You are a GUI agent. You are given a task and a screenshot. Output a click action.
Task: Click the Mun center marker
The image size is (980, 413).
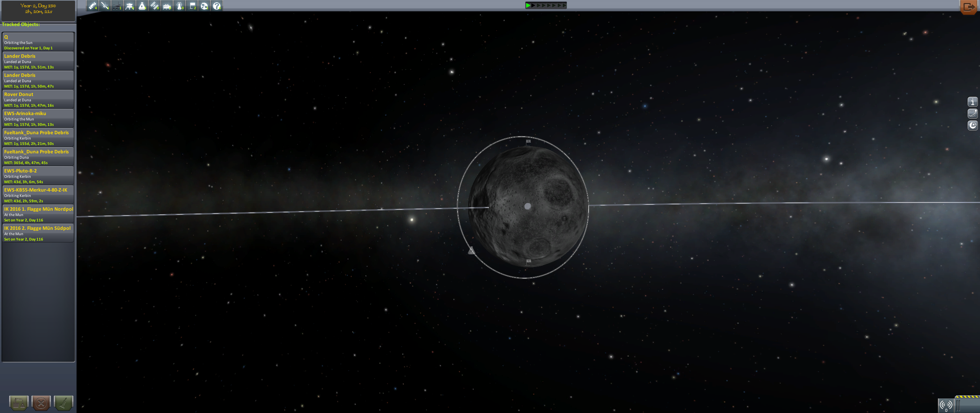[528, 206]
